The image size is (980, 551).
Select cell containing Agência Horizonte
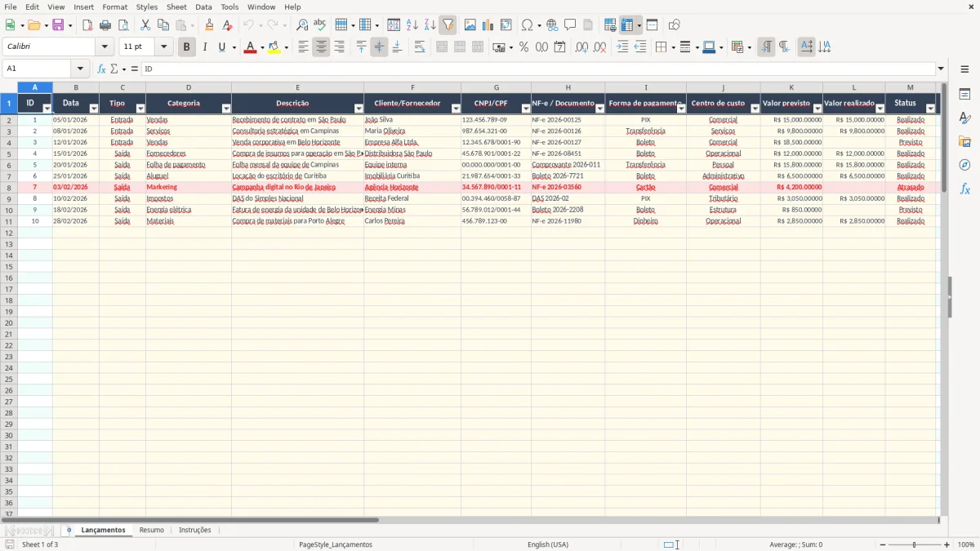tap(412, 188)
